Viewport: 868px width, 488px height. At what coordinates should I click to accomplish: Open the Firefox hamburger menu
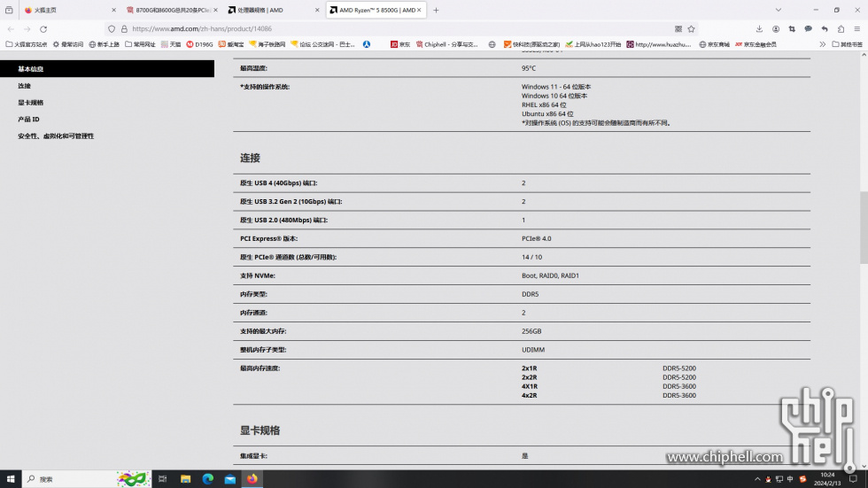pyautogui.click(x=857, y=28)
